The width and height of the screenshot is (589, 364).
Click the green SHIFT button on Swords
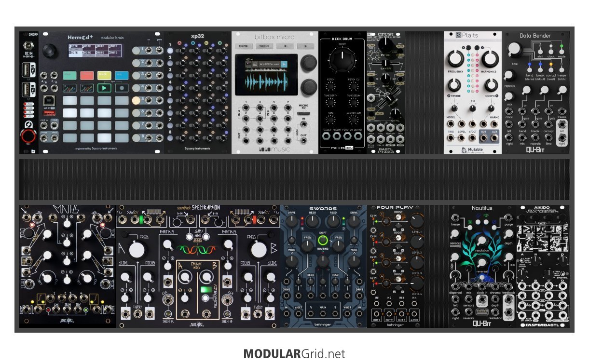click(x=323, y=240)
